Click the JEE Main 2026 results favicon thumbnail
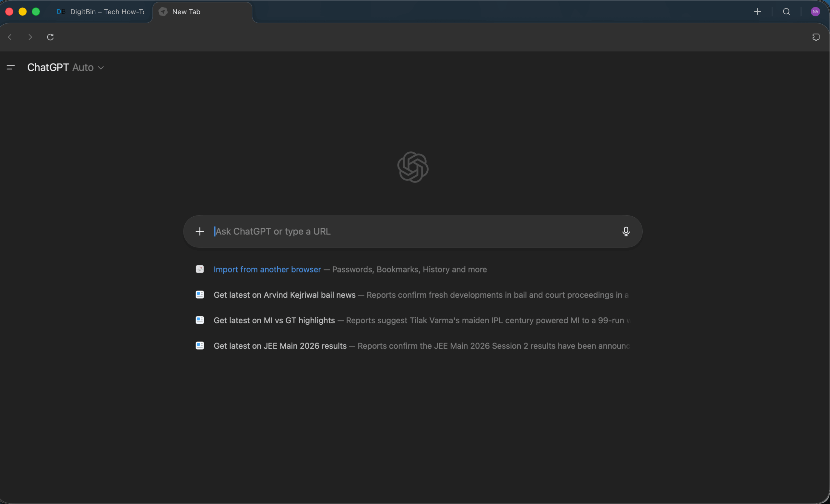The height and width of the screenshot is (504, 830). (199, 346)
